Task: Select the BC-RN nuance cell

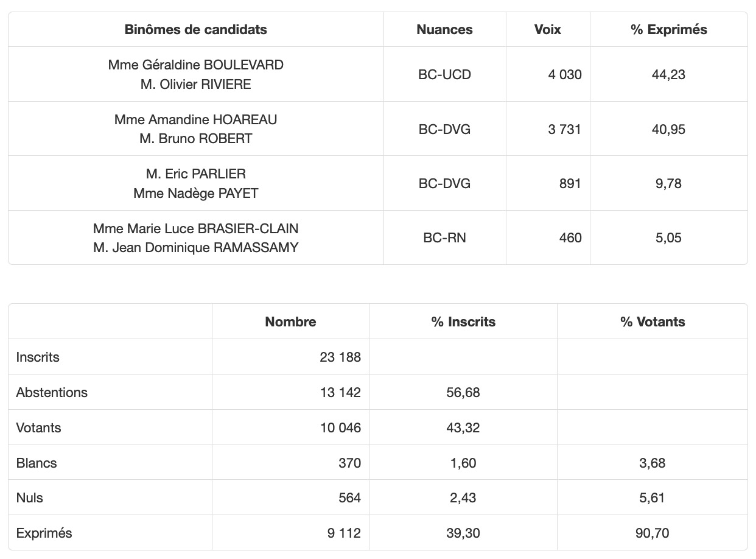Action: tap(444, 237)
